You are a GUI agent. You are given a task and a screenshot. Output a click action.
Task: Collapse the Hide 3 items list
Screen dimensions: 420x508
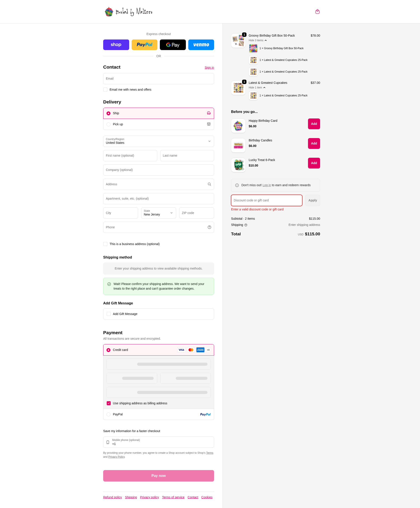pyautogui.click(x=258, y=40)
